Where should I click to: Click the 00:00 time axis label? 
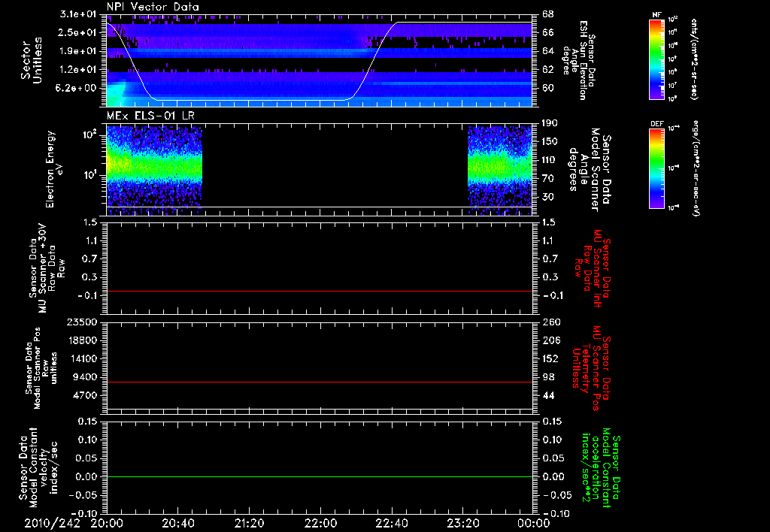533,523
